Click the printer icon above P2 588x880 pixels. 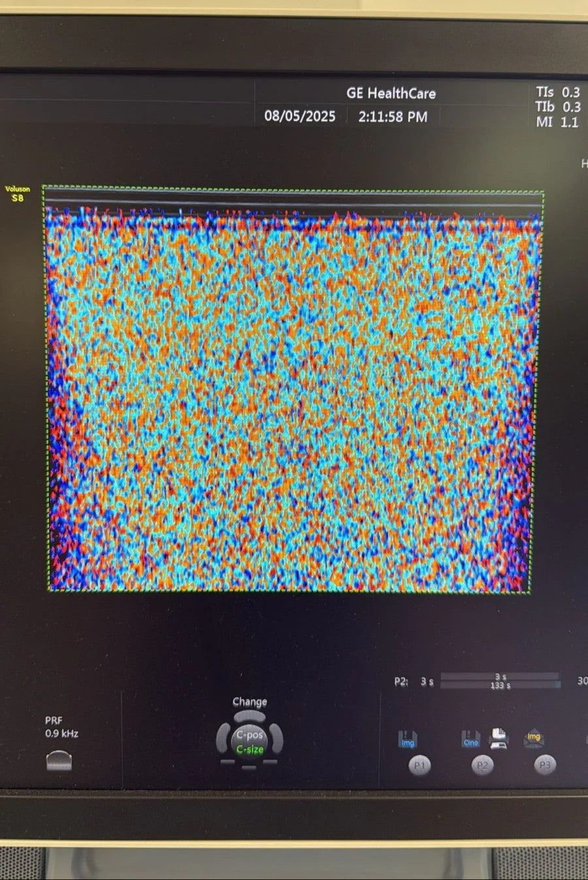point(498,738)
